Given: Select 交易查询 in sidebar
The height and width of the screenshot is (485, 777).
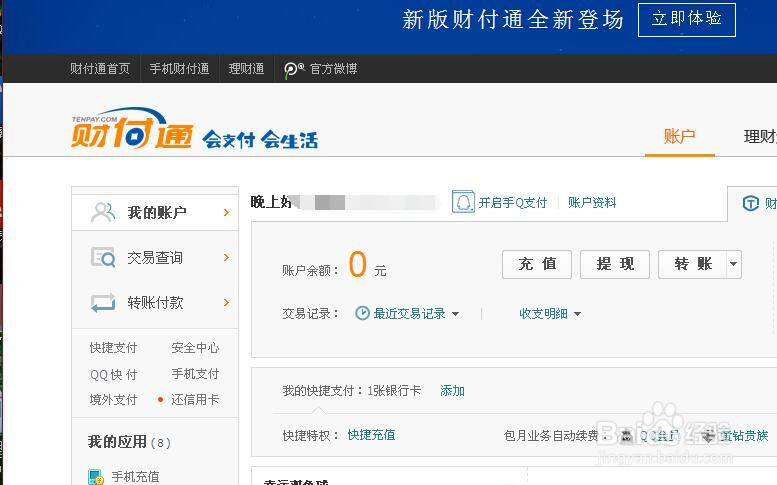Looking at the screenshot, I should [x=155, y=257].
